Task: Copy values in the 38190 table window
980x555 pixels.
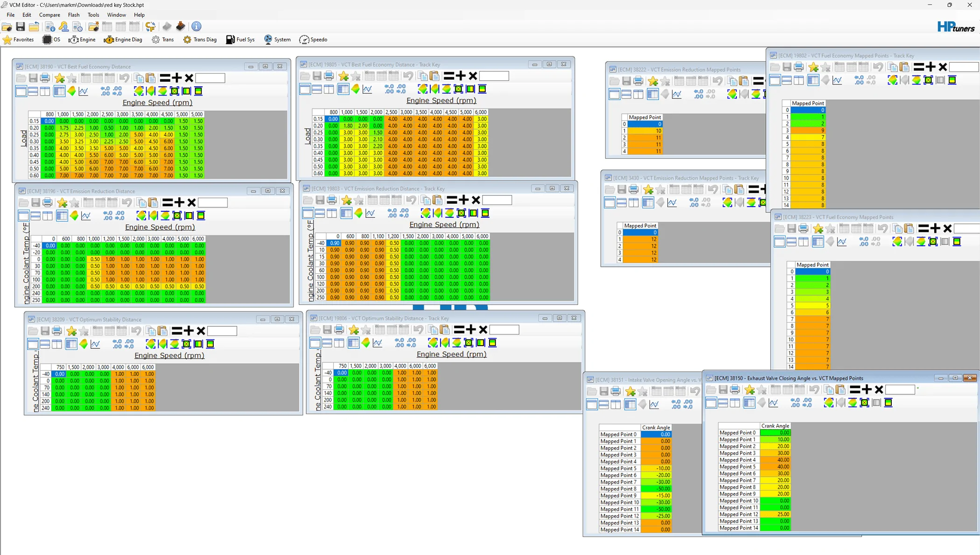Action: click(x=139, y=78)
